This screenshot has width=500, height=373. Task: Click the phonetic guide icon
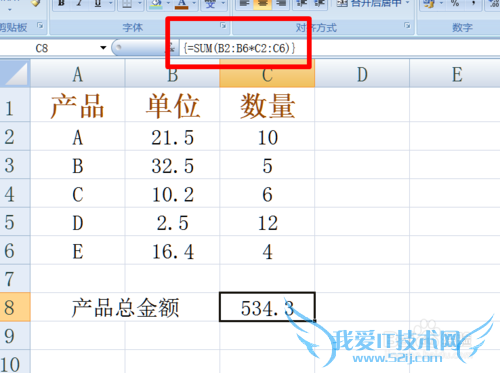click(210, 4)
